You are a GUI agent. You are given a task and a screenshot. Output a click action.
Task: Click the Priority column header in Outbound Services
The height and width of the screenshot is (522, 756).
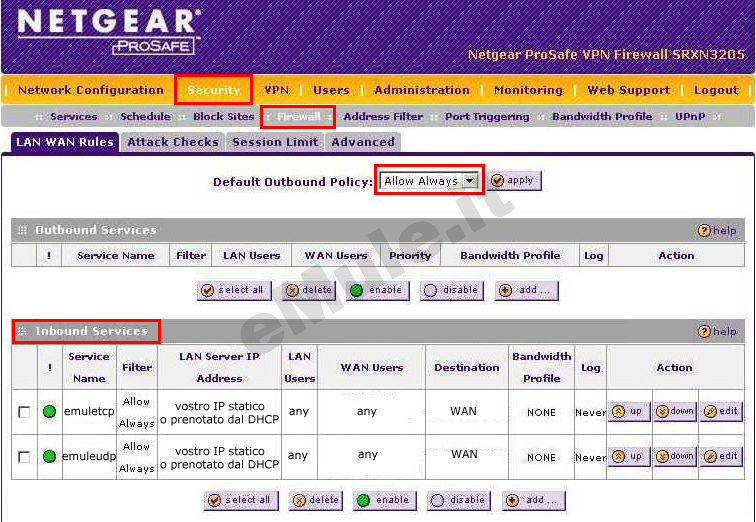click(410, 255)
